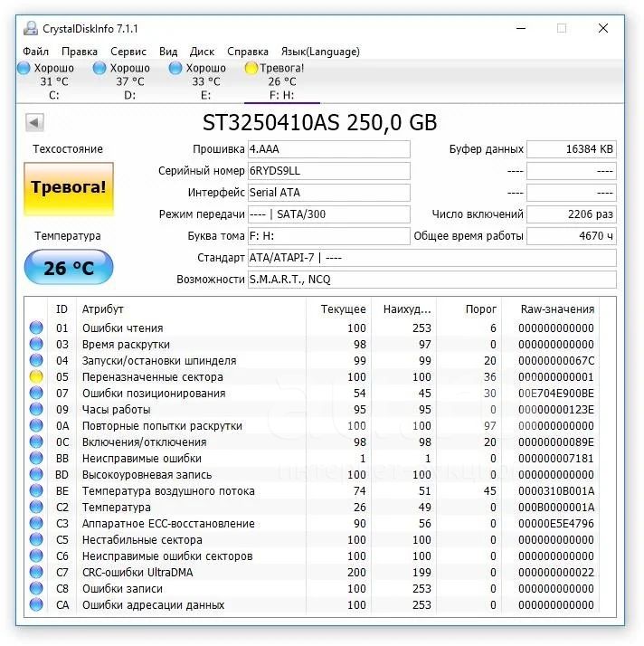The height and width of the screenshot is (646, 644).
Task: Click the disk title ST3250410AS 250,0 GB
Action: tap(320, 122)
